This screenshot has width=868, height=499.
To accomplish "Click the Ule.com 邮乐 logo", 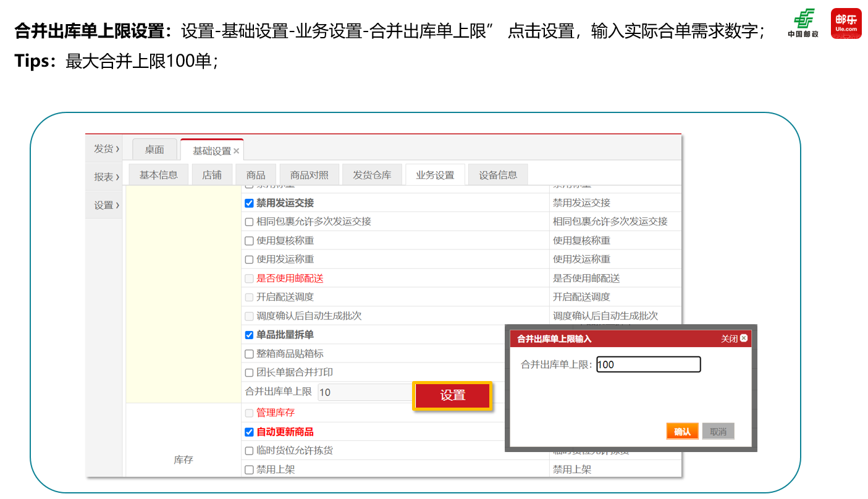I will [846, 23].
